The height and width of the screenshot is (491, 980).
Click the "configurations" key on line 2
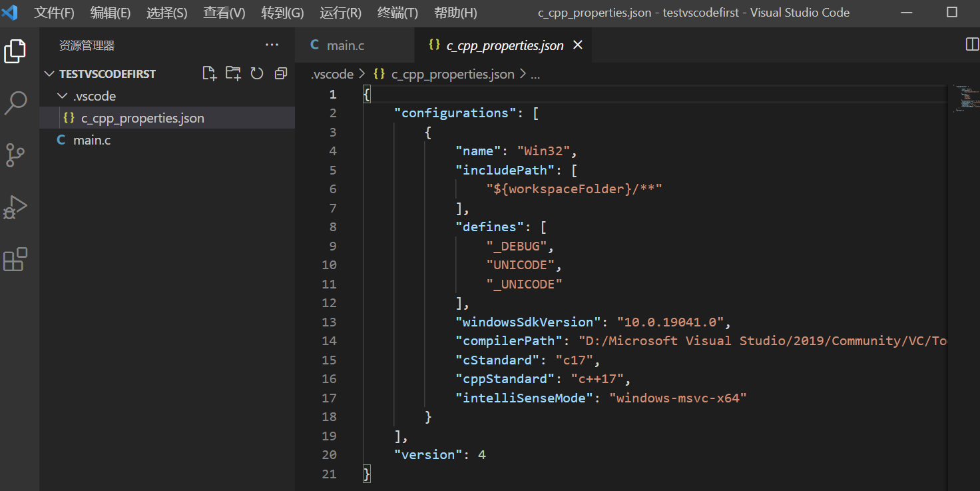(455, 113)
